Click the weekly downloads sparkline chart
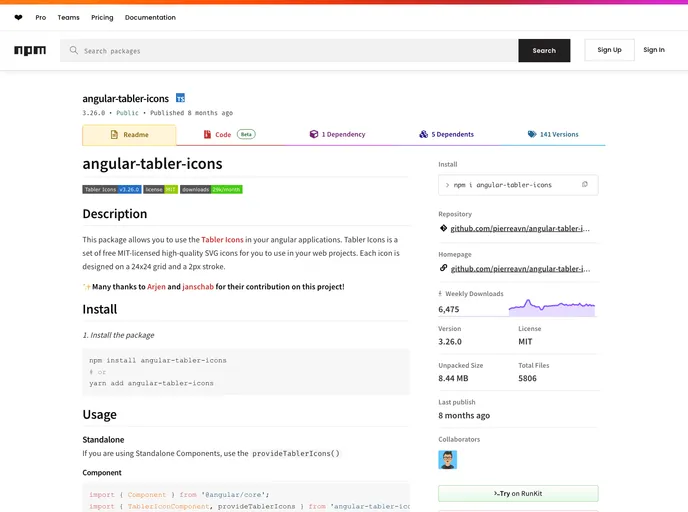The width and height of the screenshot is (688, 512). click(x=552, y=308)
